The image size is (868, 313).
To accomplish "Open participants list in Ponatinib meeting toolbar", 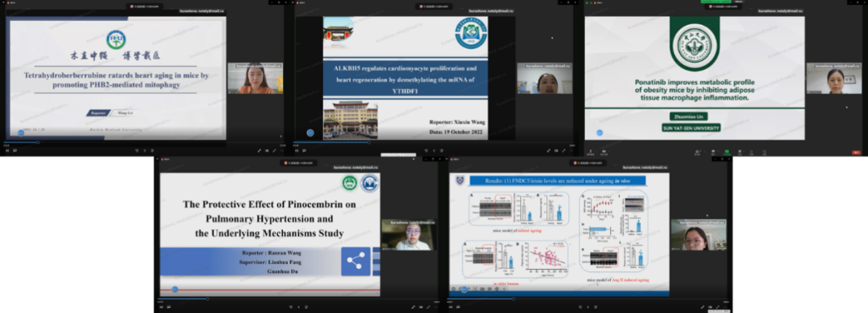I will point(697,152).
